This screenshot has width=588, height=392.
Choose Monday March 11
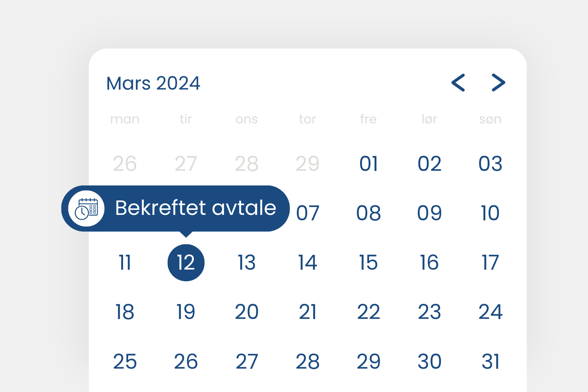coord(125,262)
